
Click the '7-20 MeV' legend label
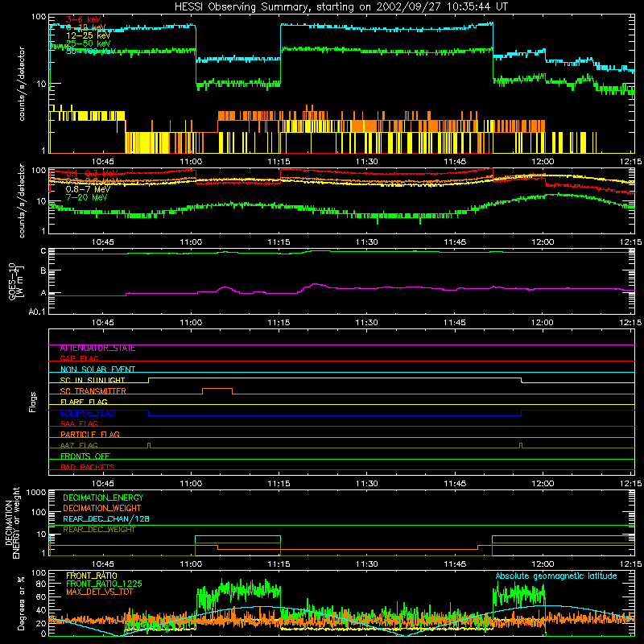tap(87, 197)
